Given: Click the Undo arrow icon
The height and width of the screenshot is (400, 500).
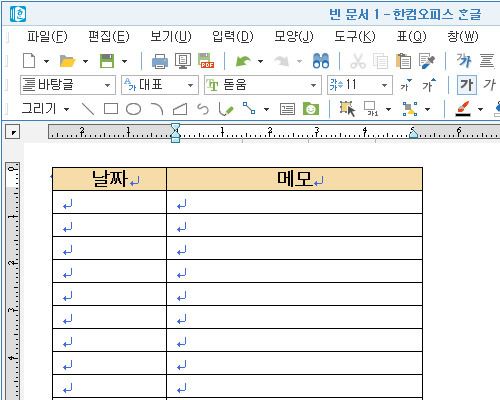Looking at the screenshot, I should click(243, 61).
